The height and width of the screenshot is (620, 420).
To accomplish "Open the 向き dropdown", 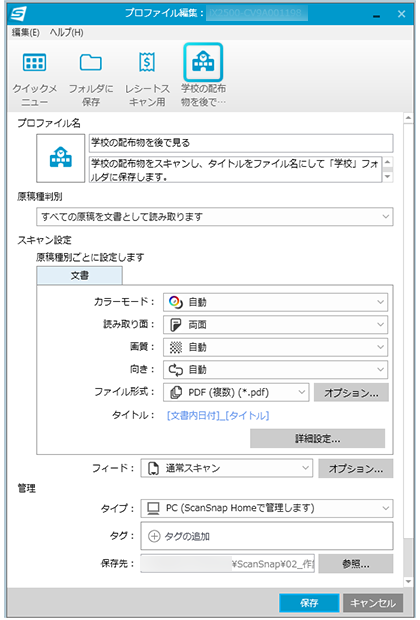I will 275,370.
